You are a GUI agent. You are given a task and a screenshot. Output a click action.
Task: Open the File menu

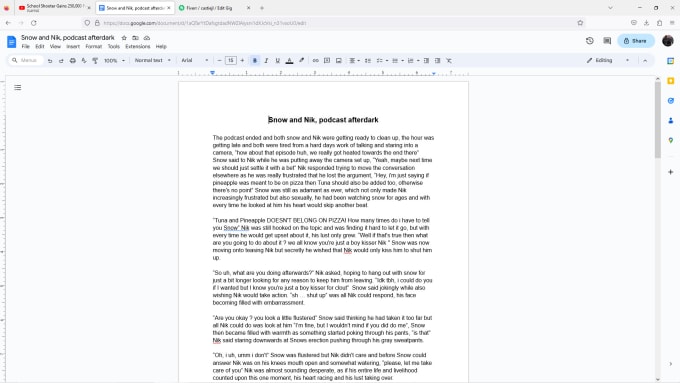(26, 46)
